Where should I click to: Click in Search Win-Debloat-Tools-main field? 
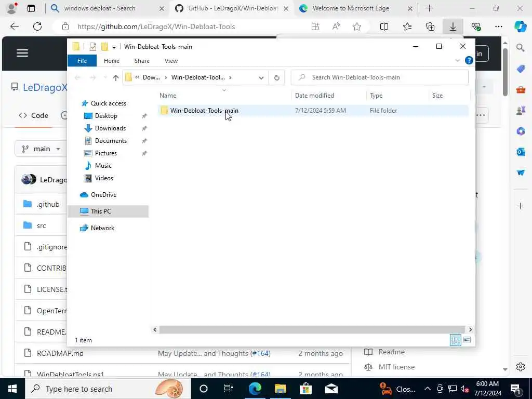(x=380, y=78)
